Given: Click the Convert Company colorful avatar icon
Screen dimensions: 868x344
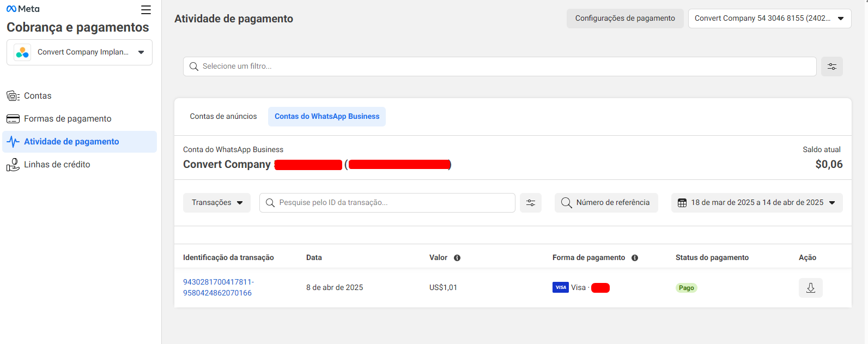Looking at the screenshot, I should click(x=22, y=52).
